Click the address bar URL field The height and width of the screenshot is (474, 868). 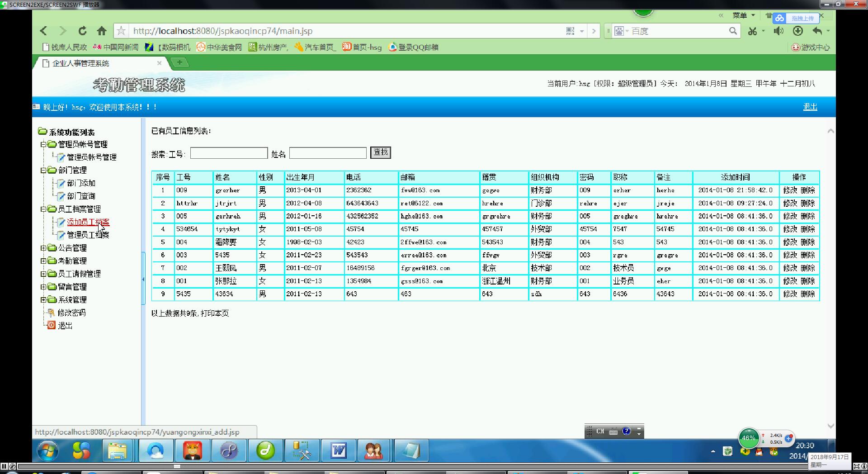(x=346, y=31)
